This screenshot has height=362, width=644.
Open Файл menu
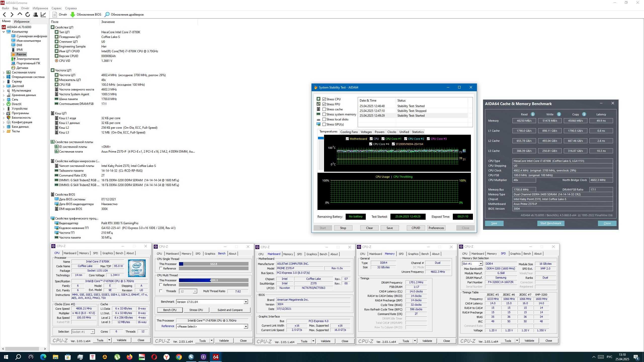pos(5,8)
